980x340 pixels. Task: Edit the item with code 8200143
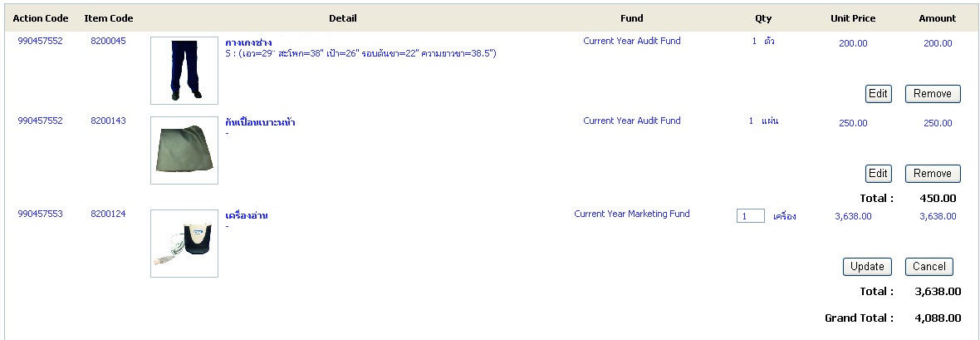click(x=878, y=174)
